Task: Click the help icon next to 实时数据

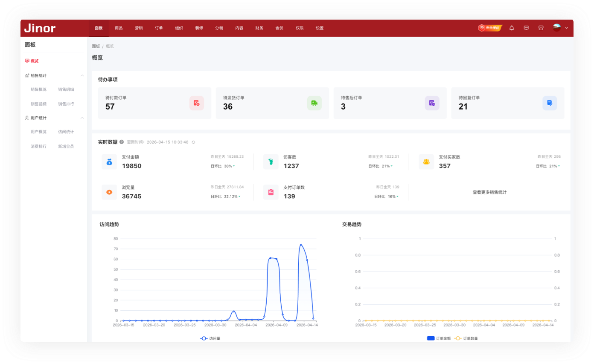Action: [122, 142]
